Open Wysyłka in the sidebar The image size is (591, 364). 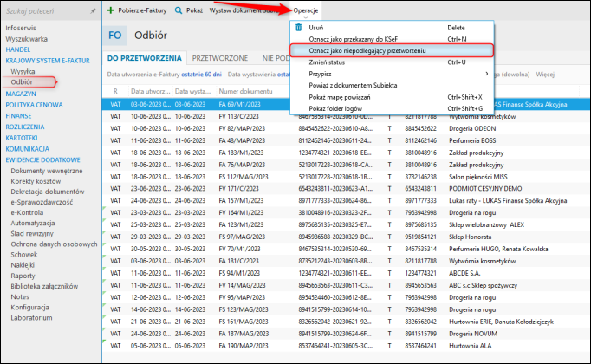23,70
